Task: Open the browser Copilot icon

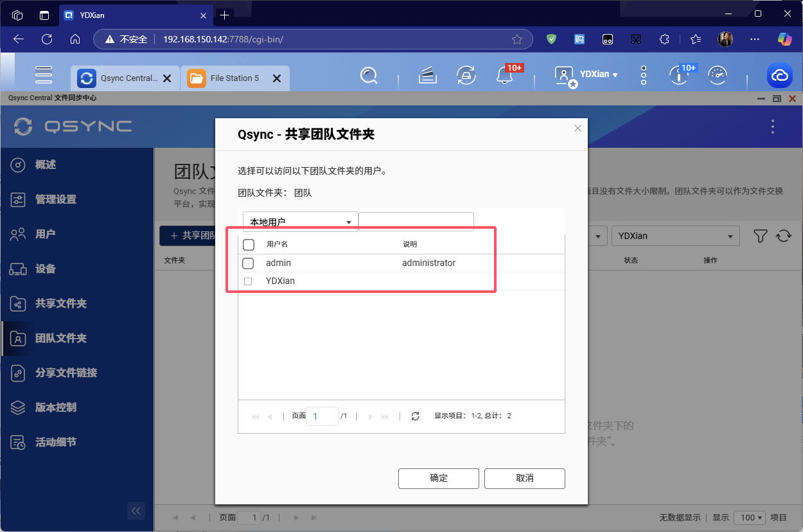Action: point(784,39)
